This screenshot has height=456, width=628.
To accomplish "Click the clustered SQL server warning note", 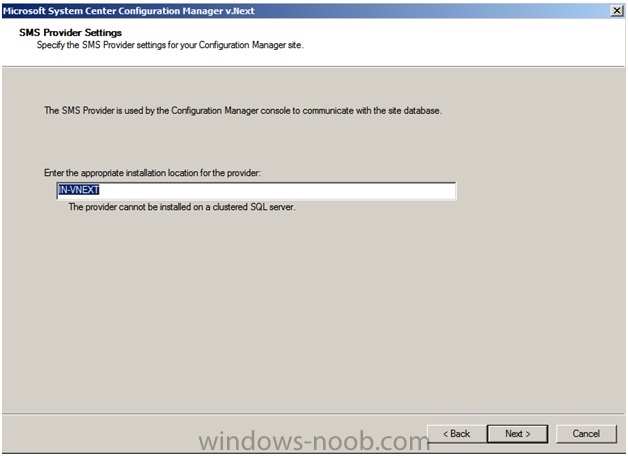I will click(182, 207).
